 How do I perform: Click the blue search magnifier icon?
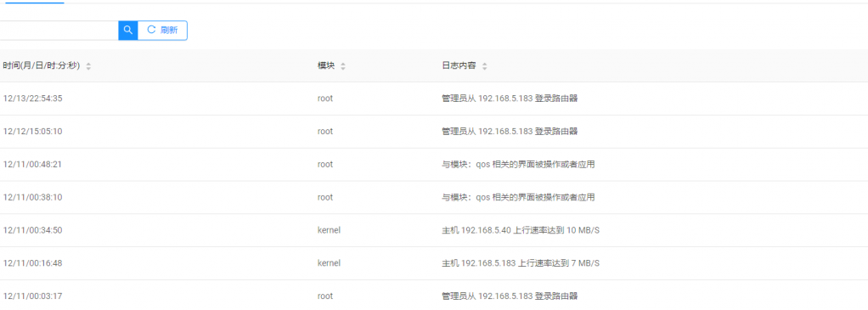pos(128,31)
